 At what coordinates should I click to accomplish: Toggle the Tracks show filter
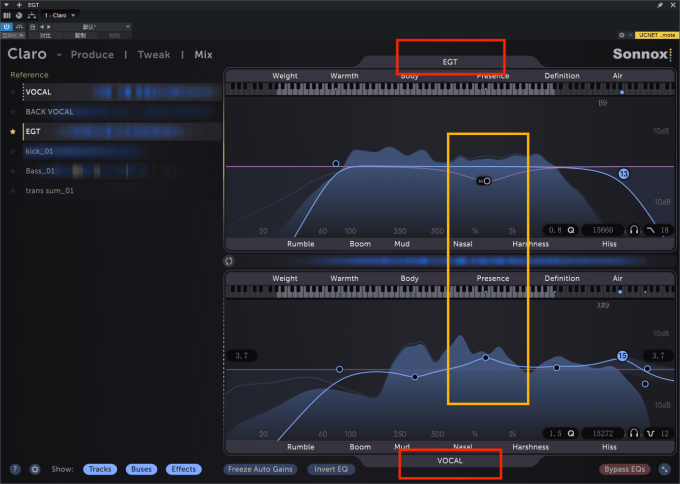[99, 469]
